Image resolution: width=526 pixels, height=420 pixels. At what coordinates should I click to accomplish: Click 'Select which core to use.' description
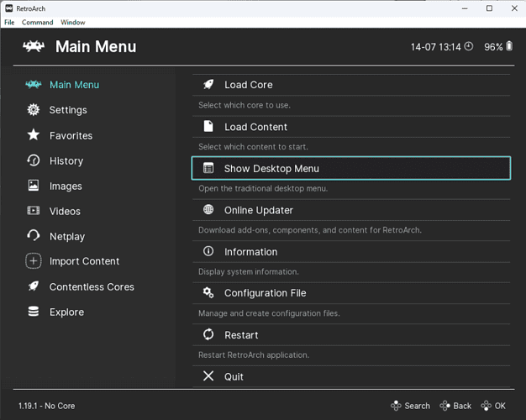pyautogui.click(x=245, y=105)
